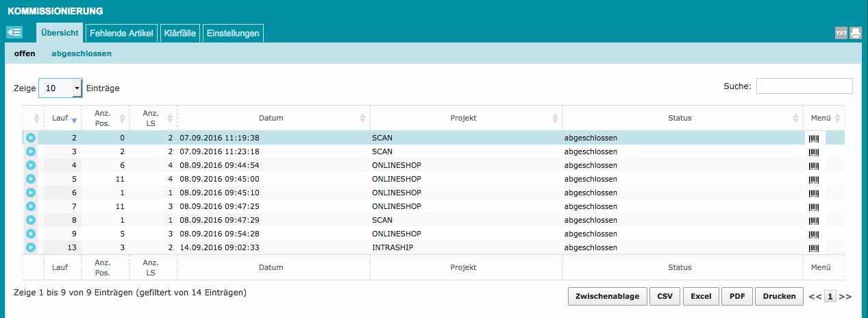Open run 13 with its blue arrow icon
This screenshot has width=868, height=318.
(31, 247)
